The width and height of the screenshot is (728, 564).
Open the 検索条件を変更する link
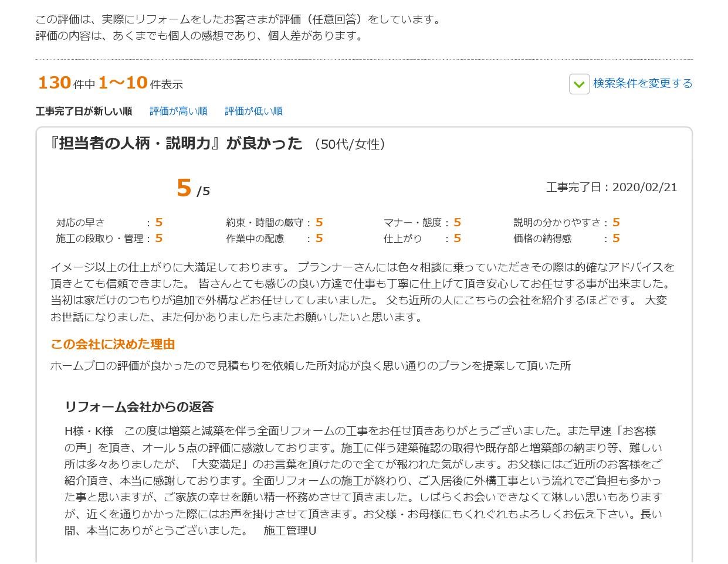tap(642, 83)
